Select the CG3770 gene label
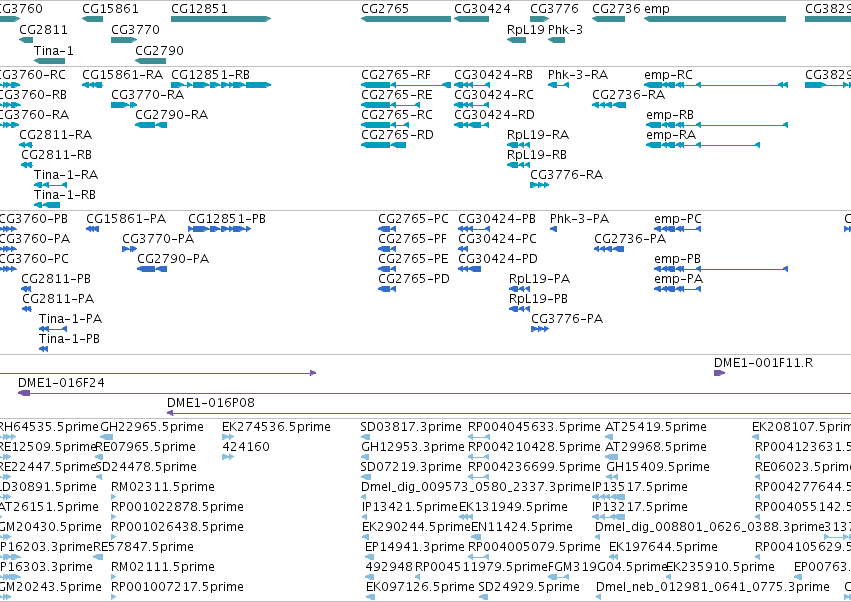The height and width of the screenshot is (602, 851). [x=135, y=30]
